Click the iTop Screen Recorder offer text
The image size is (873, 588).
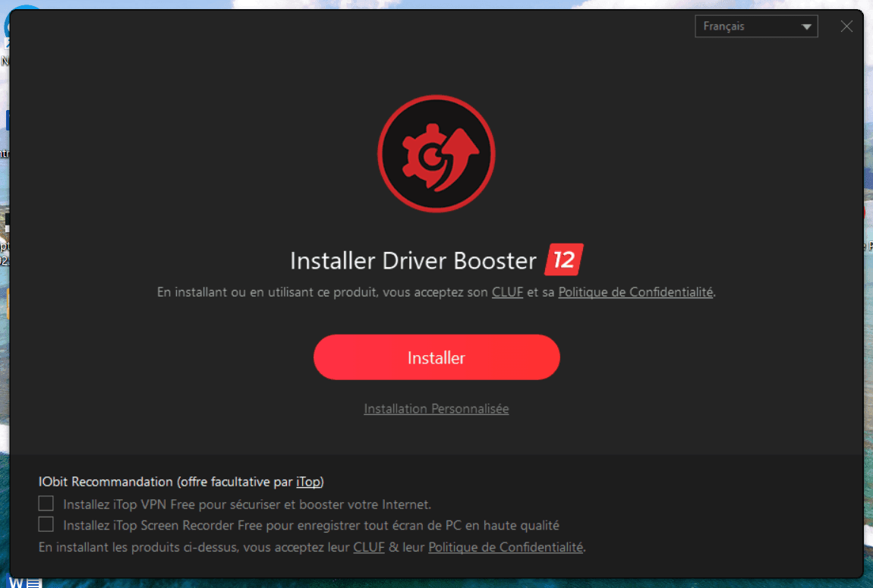311,525
